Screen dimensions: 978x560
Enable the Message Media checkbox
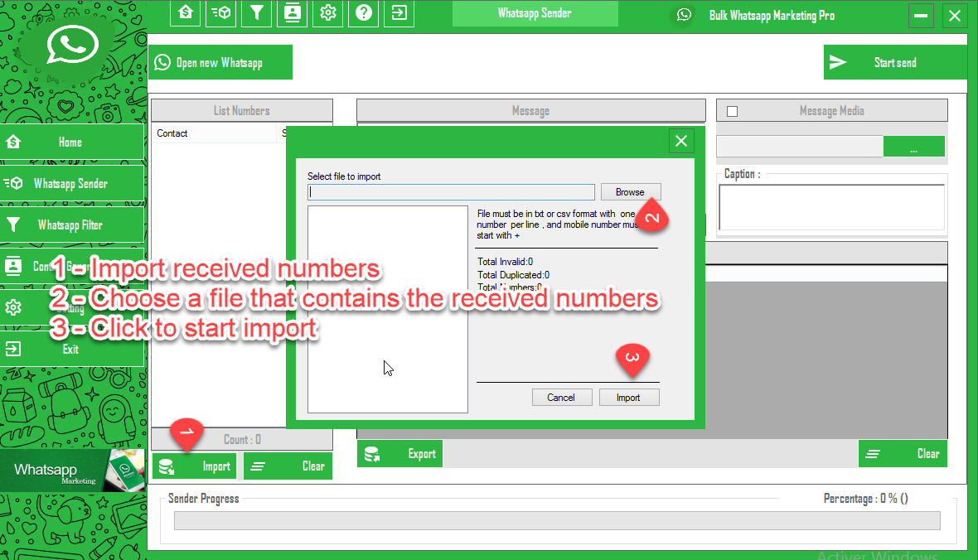pyautogui.click(x=732, y=112)
